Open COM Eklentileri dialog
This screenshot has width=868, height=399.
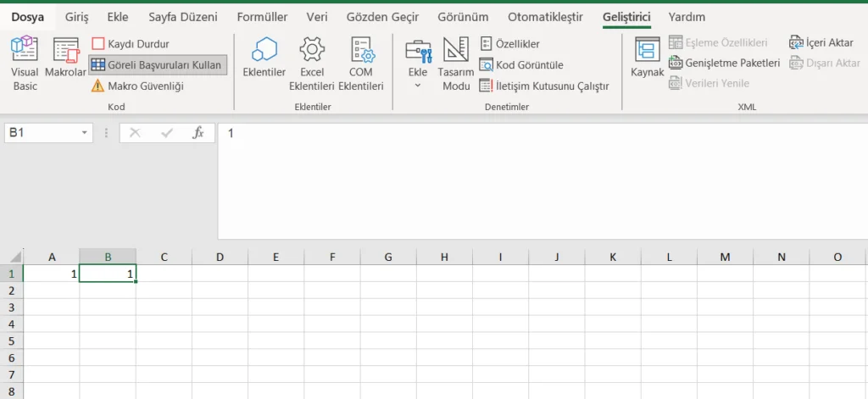(x=361, y=63)
